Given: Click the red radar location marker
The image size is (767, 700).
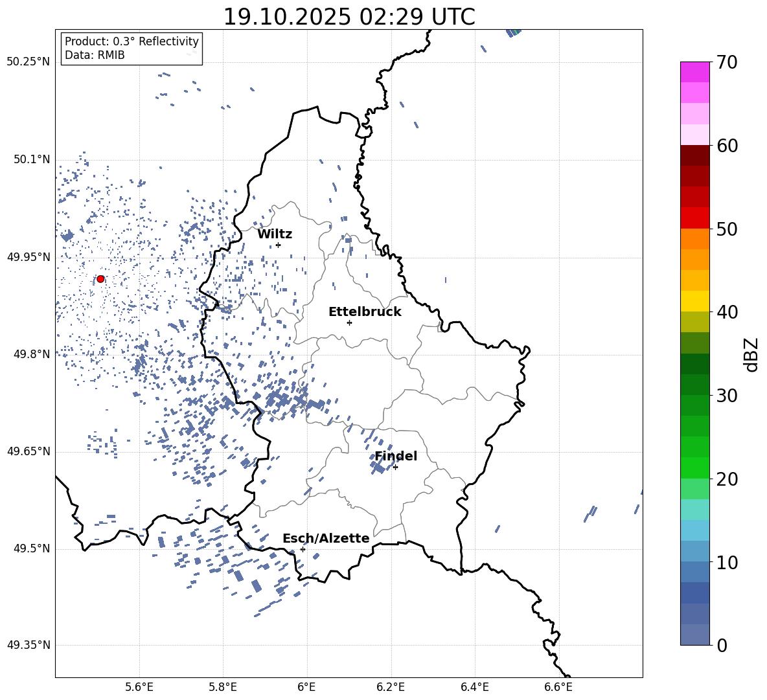Looking at the screenshot, I should 100,278.
